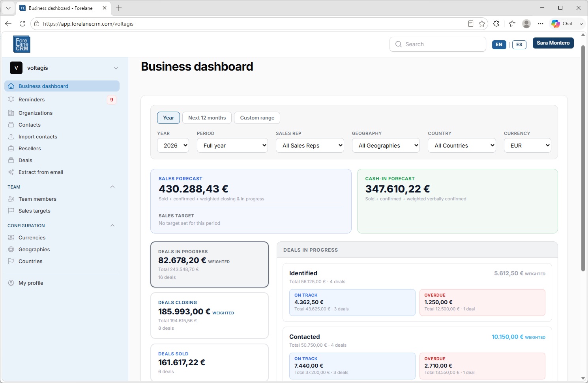Open browser extensions puzzle icon

(x=496, y=24)
